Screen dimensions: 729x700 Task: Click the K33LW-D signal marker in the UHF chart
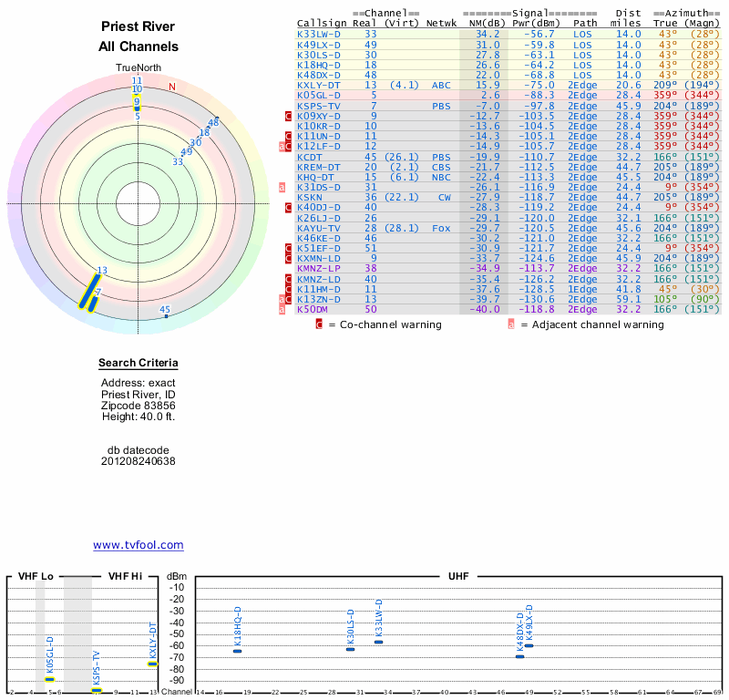point(378,642)
